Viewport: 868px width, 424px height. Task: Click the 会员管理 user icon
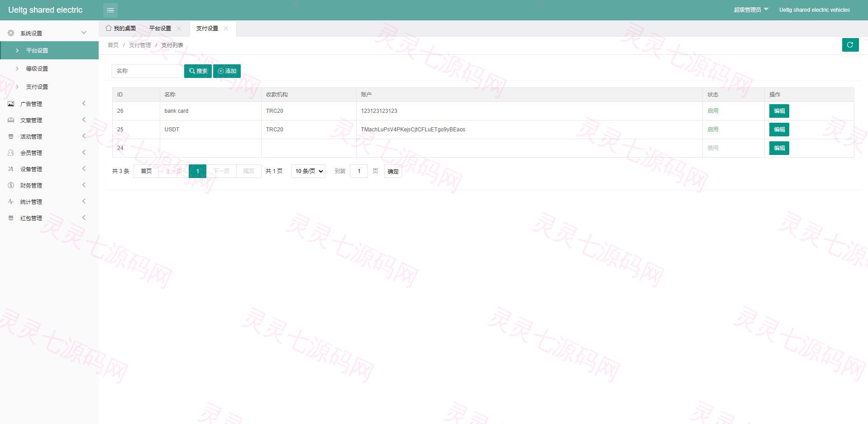[11, 153]
